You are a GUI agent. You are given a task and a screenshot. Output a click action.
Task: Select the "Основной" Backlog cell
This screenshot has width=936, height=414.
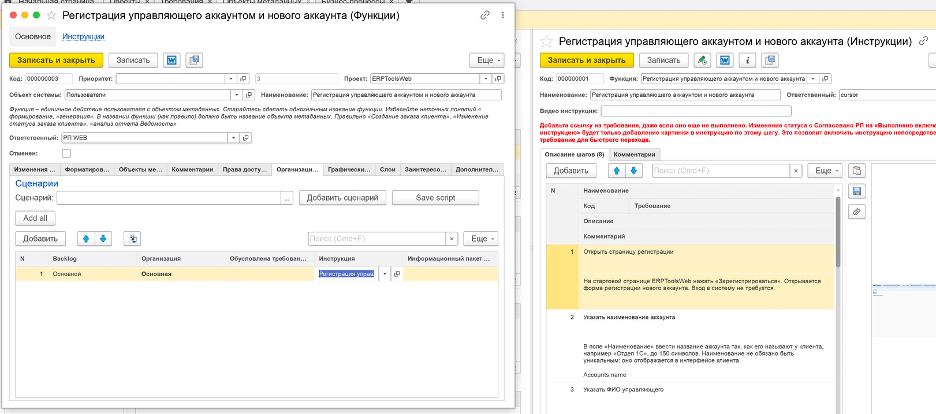pos(92,274)
